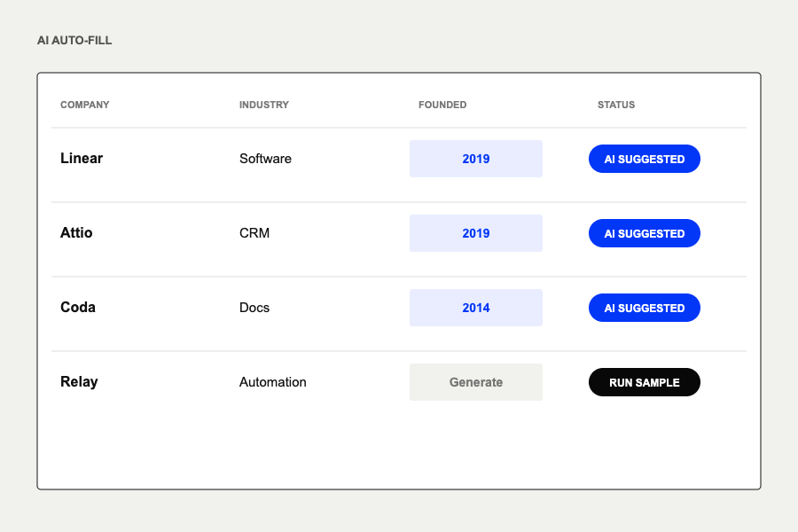798x532 pixels.
Task: Select the Coda company name
Action: [x=78, y=307]
